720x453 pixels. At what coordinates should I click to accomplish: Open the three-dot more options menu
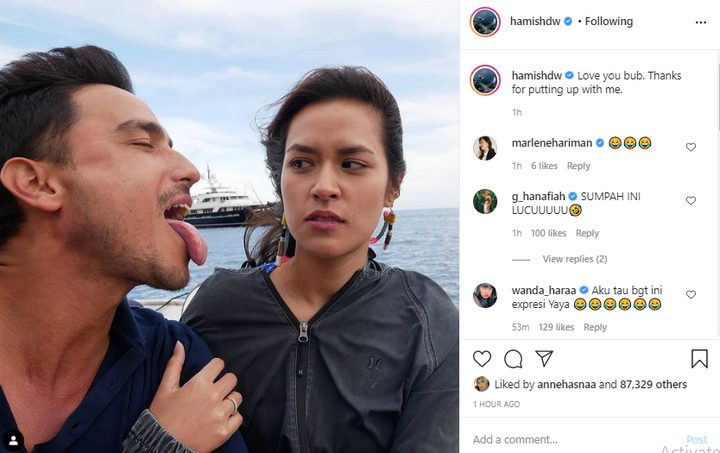tap(701, 22)
